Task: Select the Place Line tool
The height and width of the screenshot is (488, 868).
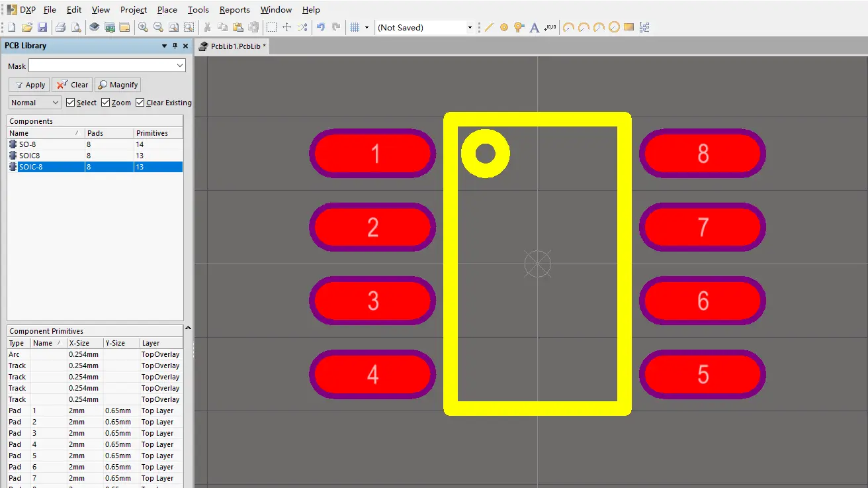Action: pos(489,27)
